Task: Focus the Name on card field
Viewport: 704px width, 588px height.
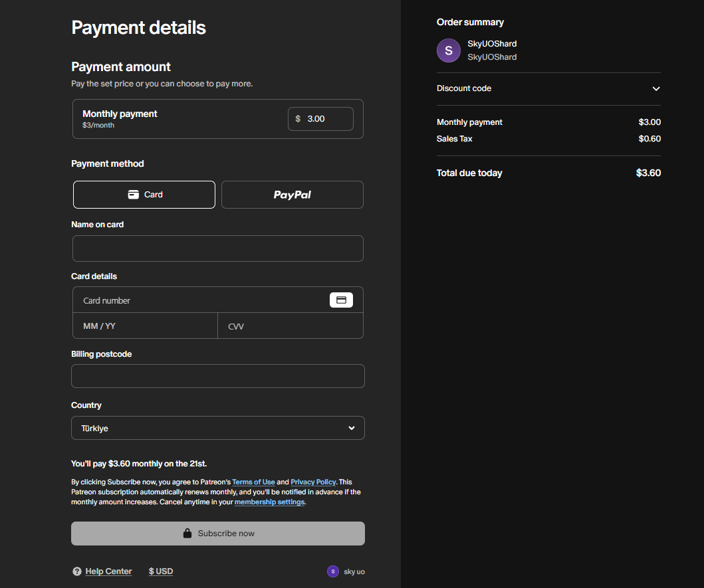Action: pyautogui.click(x=217, y=248)
